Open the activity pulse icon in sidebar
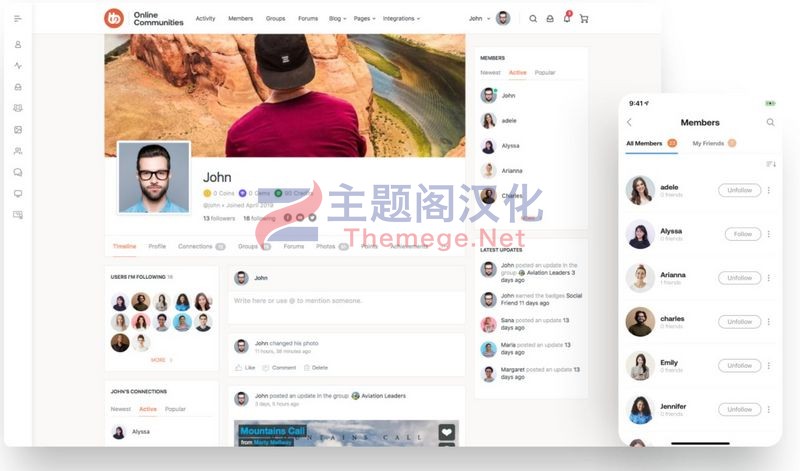 pyautogui.click(x=18, y=66)
